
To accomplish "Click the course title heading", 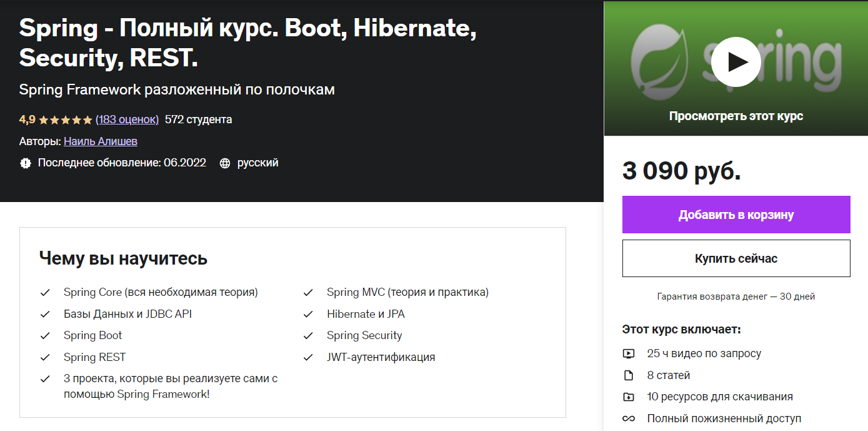I will pos(247,43).
